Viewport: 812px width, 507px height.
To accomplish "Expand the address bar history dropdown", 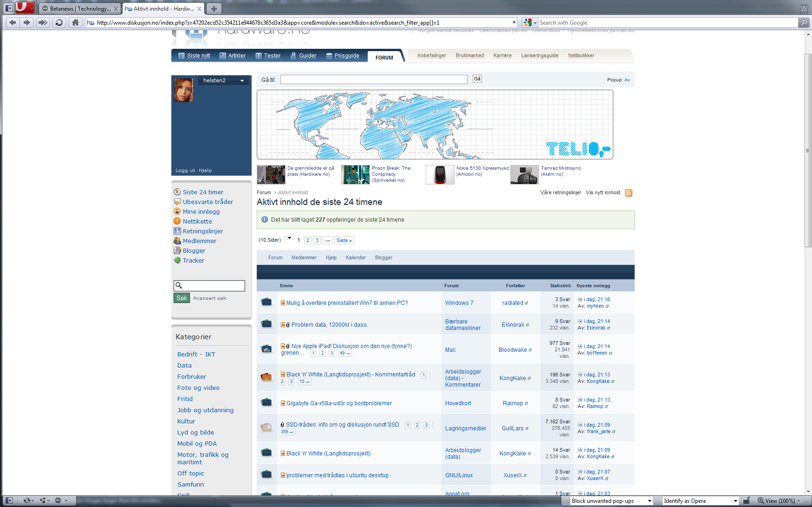I will tap(514, 22).
